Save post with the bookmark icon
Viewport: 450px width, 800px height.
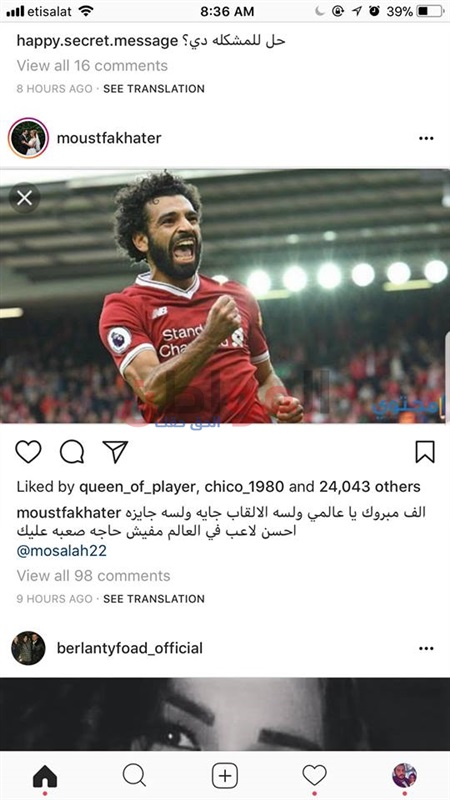425,452
